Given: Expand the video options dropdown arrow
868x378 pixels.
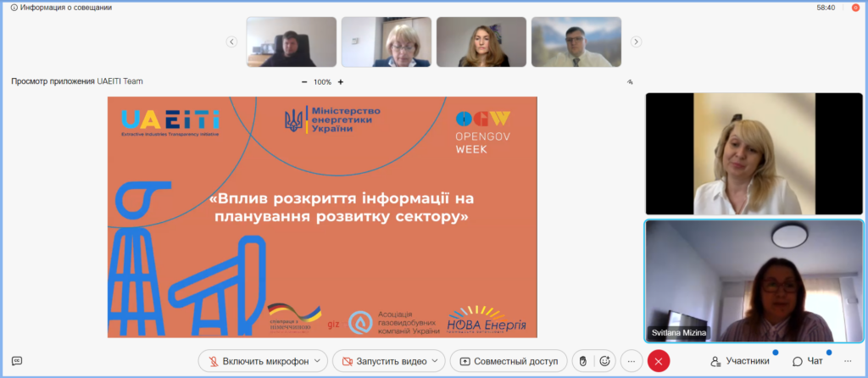Looking at the screenshot, I should [435, 361].
